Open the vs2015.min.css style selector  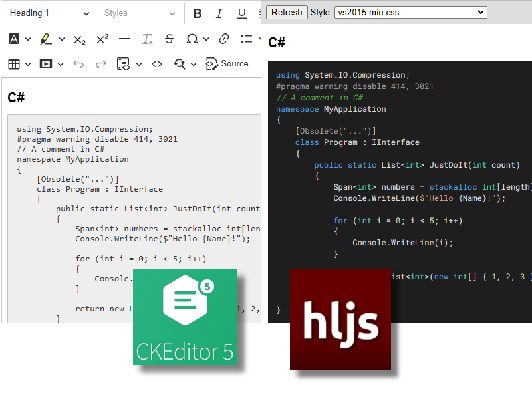coord(411,12)
